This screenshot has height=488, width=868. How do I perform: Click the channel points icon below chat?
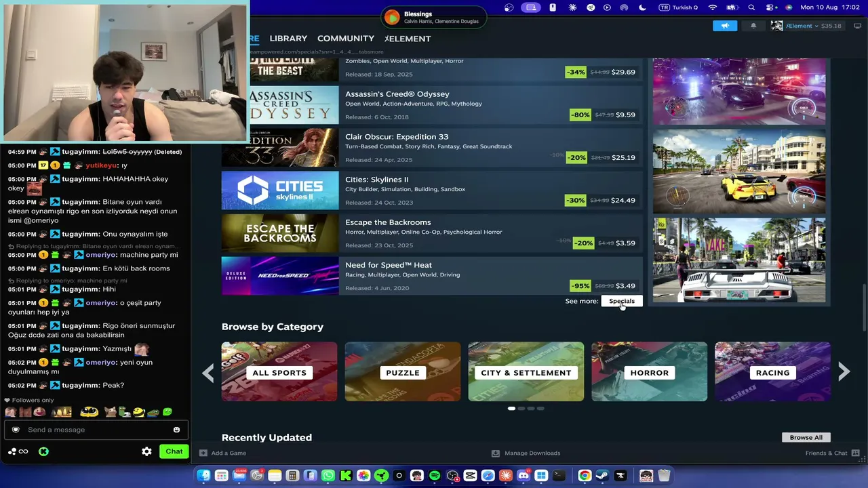[18, 451]
